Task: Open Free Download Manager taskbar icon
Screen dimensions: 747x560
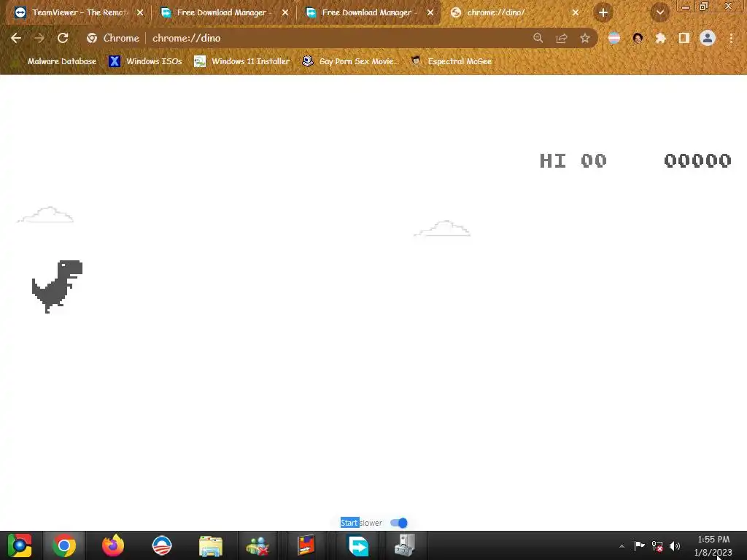Action: 358,545
